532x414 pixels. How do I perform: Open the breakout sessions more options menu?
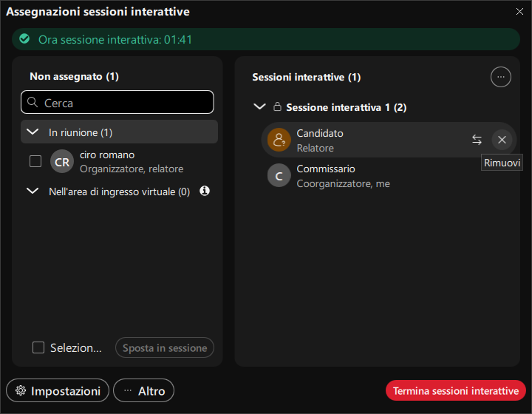[500, 77]
